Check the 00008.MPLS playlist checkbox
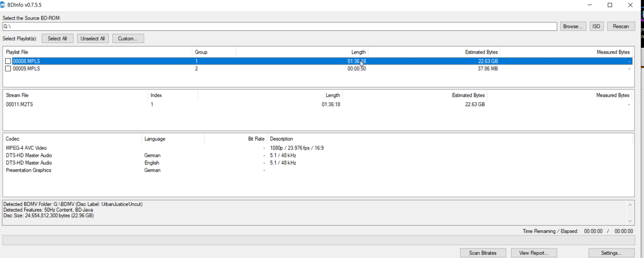Screen dimensions: 644x258 (8, 61)
